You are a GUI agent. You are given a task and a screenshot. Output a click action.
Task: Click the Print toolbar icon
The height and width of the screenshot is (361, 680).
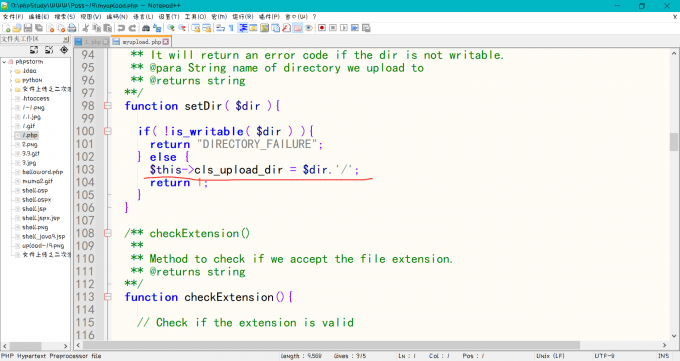[72, 28]
